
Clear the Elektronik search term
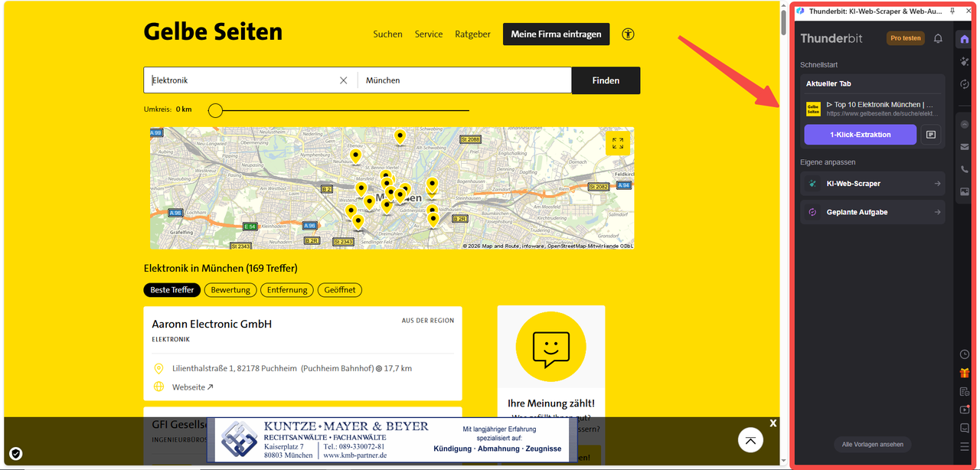click(x=343, y=80)
